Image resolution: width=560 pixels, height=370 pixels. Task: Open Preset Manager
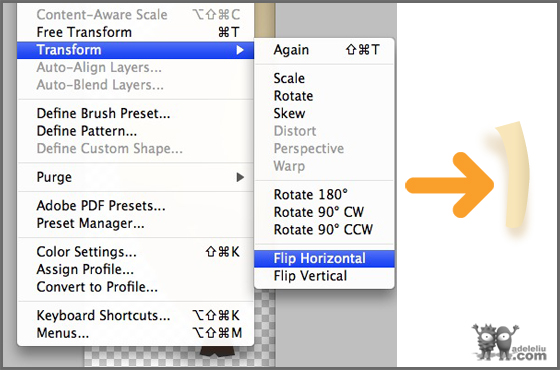pos(135,223)
